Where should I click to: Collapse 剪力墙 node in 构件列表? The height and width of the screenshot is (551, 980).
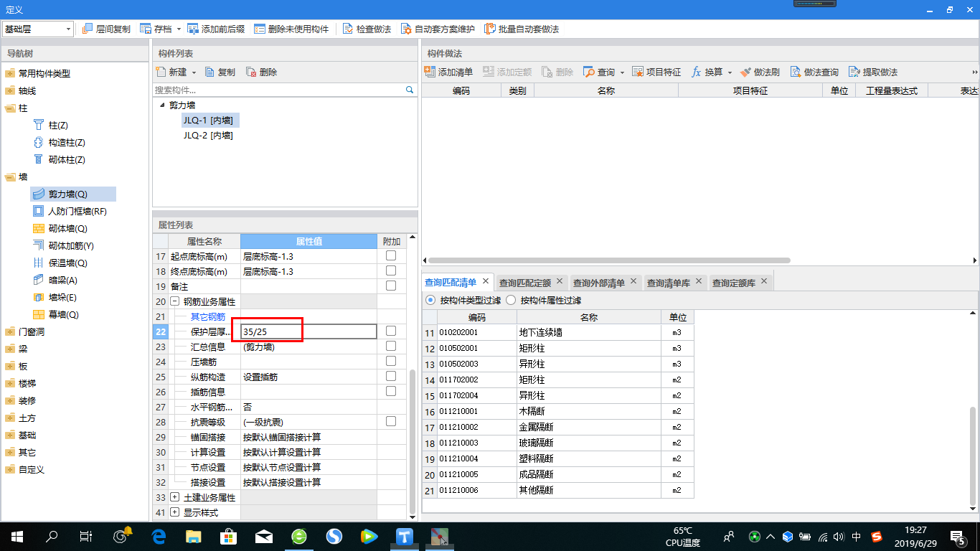[x=162, y=105]
